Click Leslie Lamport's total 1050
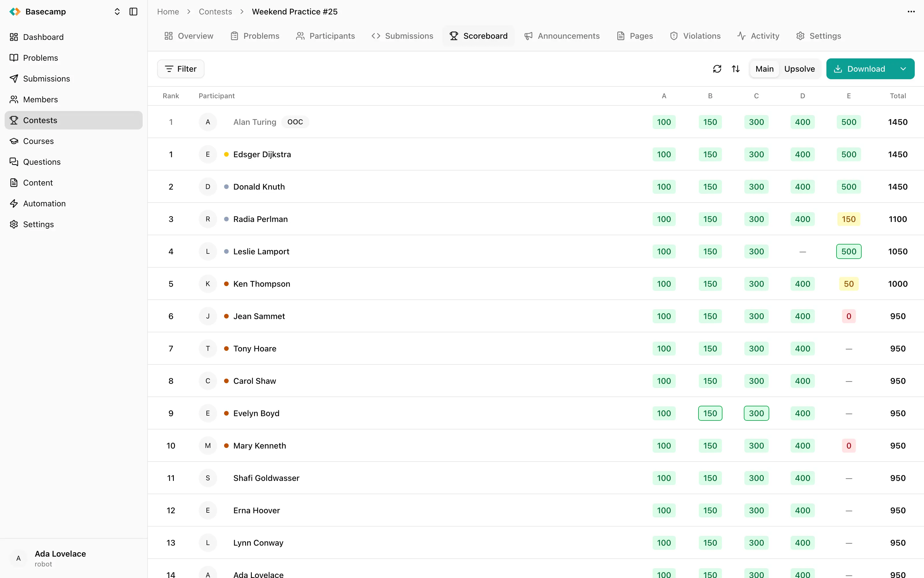 [x=898, y=251]
